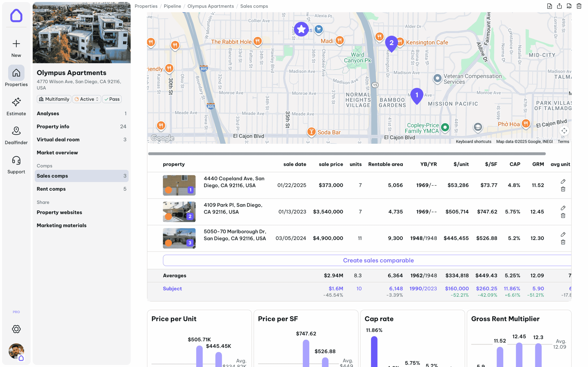
Task: Open the Active status dropdown
Action: click(x=87, y=99)
